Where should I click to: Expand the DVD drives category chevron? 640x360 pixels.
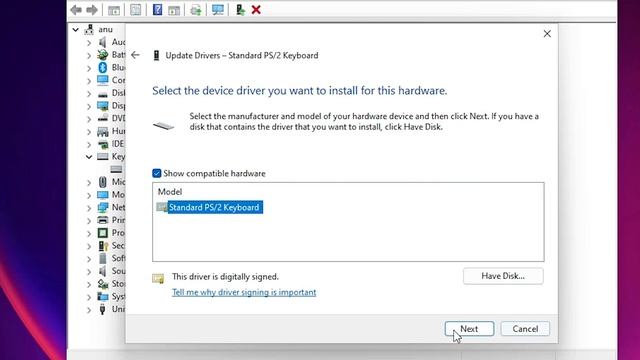89,119
